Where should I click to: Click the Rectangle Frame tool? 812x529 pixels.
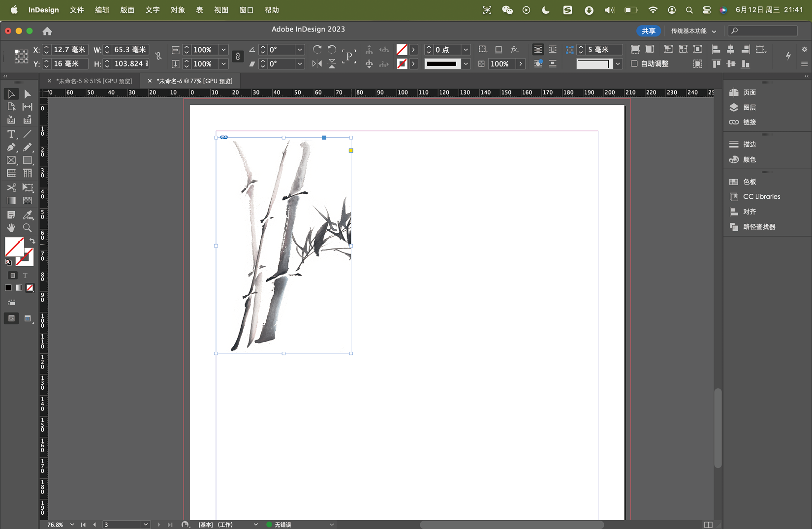pyautogui.click(x=11, y=160)
